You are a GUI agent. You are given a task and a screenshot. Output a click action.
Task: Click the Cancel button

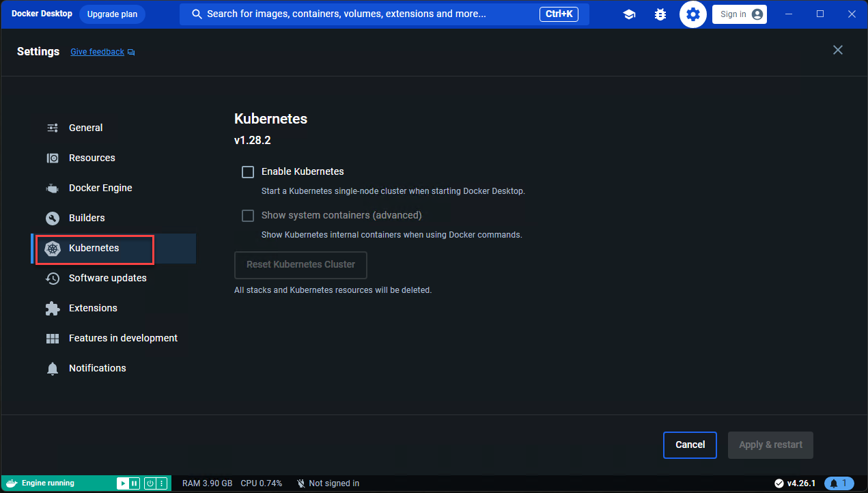tap(690, 445)
